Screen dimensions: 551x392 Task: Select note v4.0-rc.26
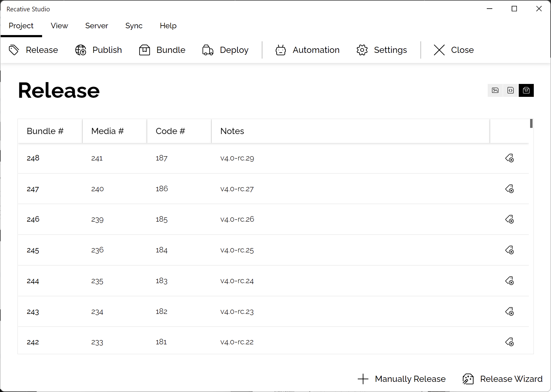point(237,220)
